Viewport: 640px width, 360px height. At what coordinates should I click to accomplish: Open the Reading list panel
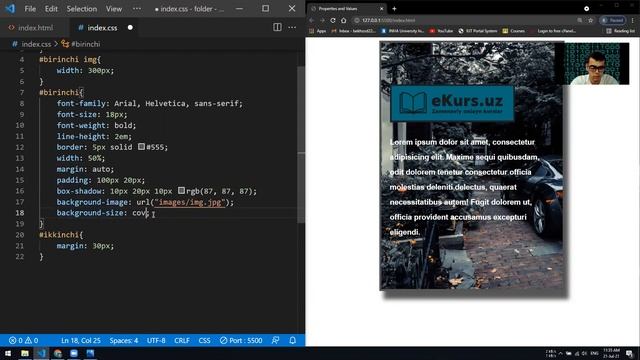point(620,31)
